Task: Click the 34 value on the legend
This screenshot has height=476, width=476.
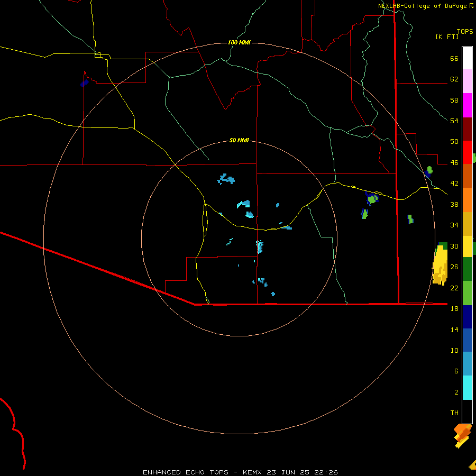Action: tap(454, 225)
